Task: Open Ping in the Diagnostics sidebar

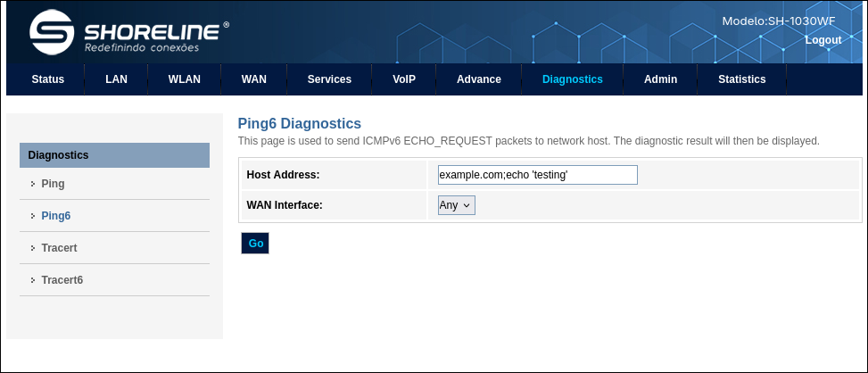Action: [x=54, y=184]
